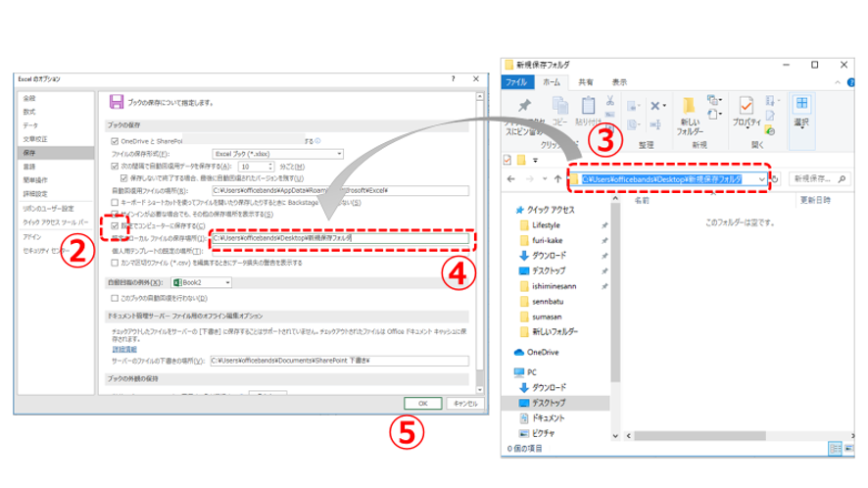Screen dimensions: 868x488
Task: Switch to the ホーム tab in Explorer
Action: (552, 82)
